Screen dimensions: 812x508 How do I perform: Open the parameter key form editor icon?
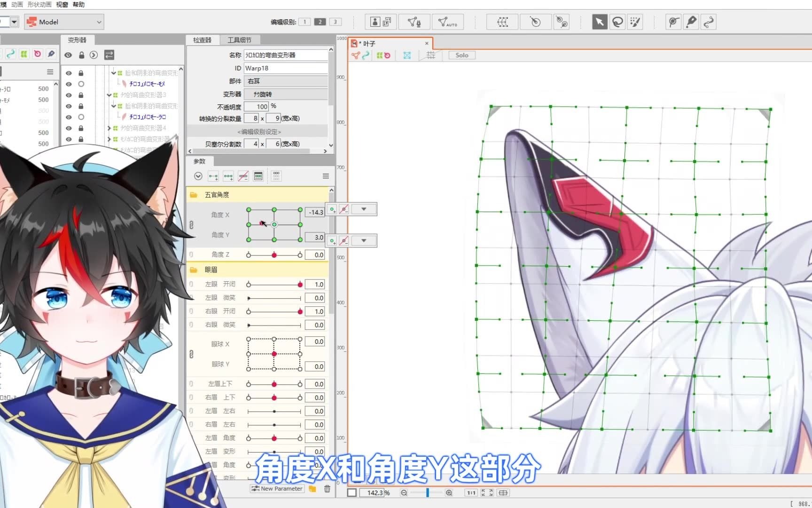tap(258, 176)
